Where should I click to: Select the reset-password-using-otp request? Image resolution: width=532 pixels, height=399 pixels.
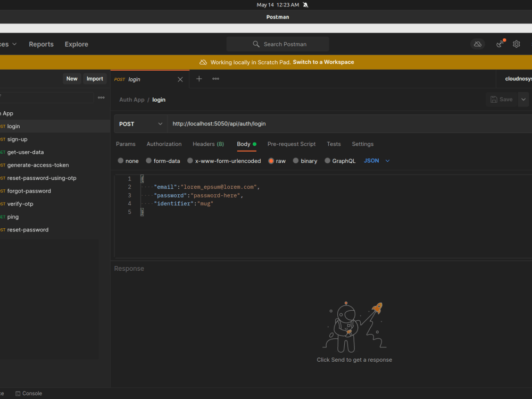[x=55, y=178]
